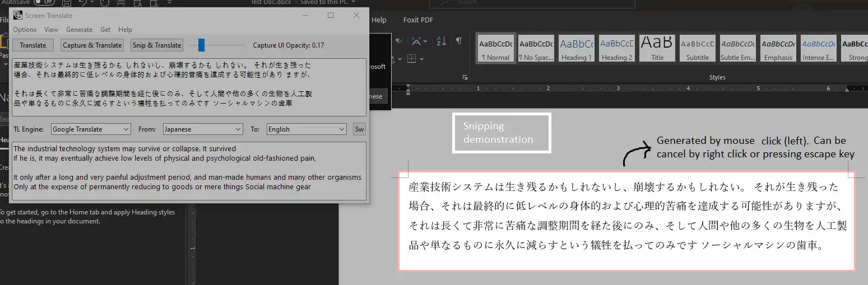868x285 pixels.
Task: Click result line starting 'If he is, it may eventually'
Action: point(165,158)
